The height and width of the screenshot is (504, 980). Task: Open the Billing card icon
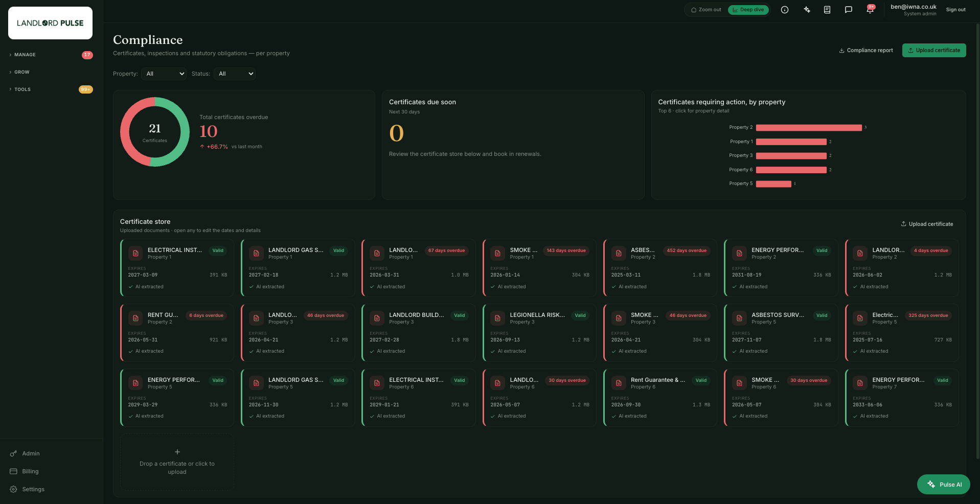(x=13, y=471)
